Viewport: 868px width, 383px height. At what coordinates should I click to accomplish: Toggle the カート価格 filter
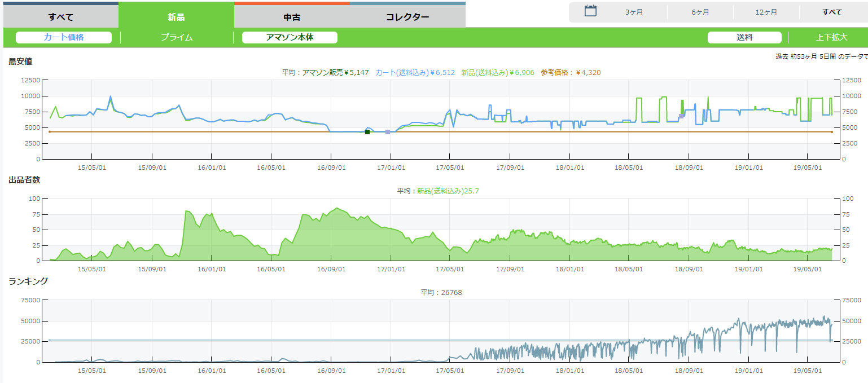coord(64,38)
